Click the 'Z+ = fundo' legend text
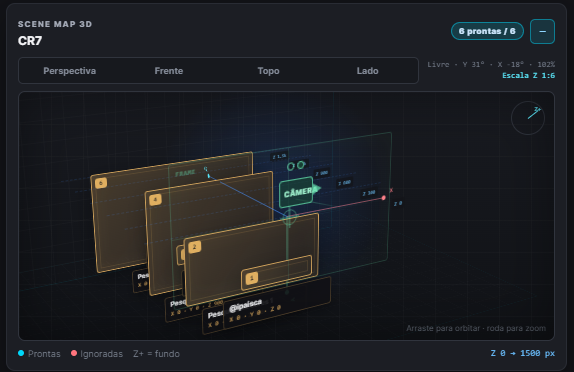574x372 pixels. (x=156, y=354)
